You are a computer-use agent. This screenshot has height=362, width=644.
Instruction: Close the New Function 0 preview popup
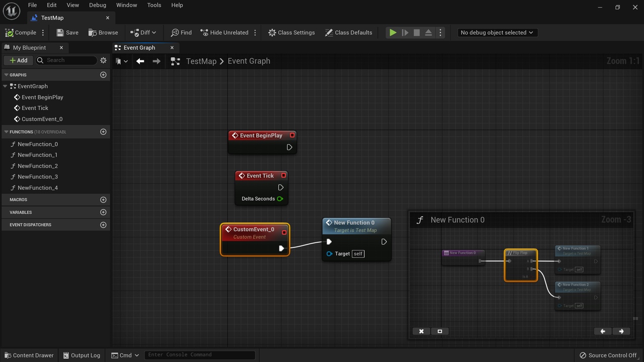pos(421,331)
